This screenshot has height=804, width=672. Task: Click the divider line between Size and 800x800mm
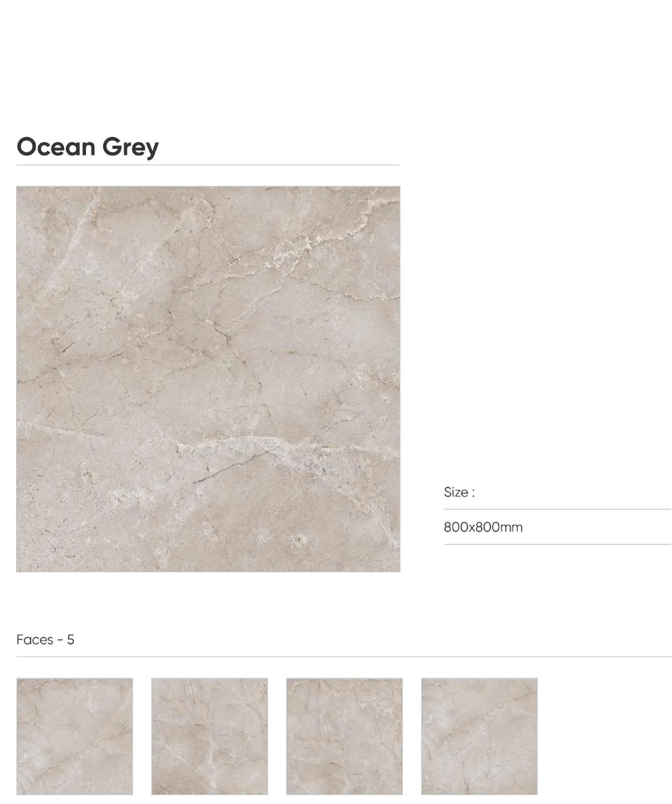point(558,509)
